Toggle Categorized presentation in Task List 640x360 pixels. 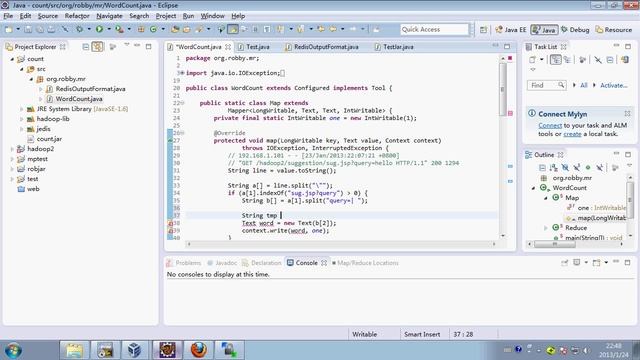[556, 60]
